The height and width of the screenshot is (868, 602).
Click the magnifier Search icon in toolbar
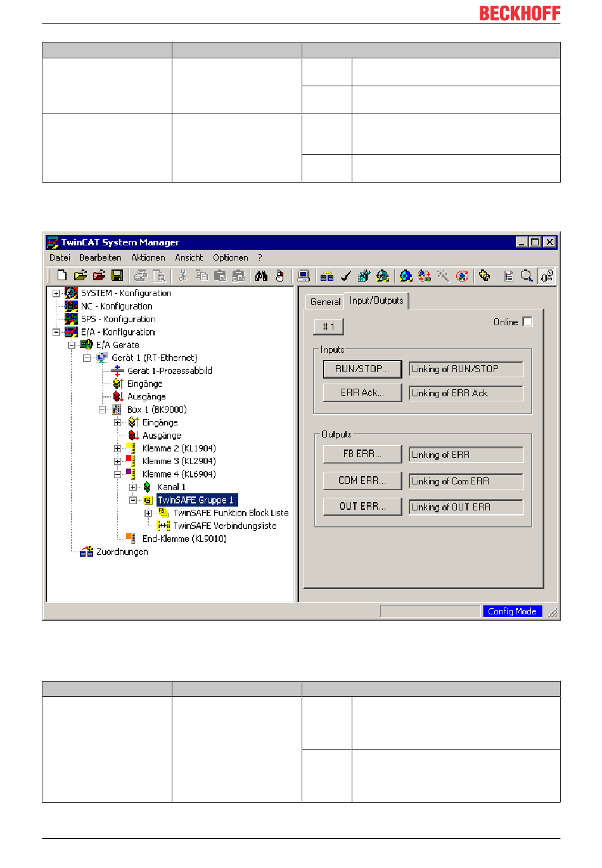click(527, 275)
